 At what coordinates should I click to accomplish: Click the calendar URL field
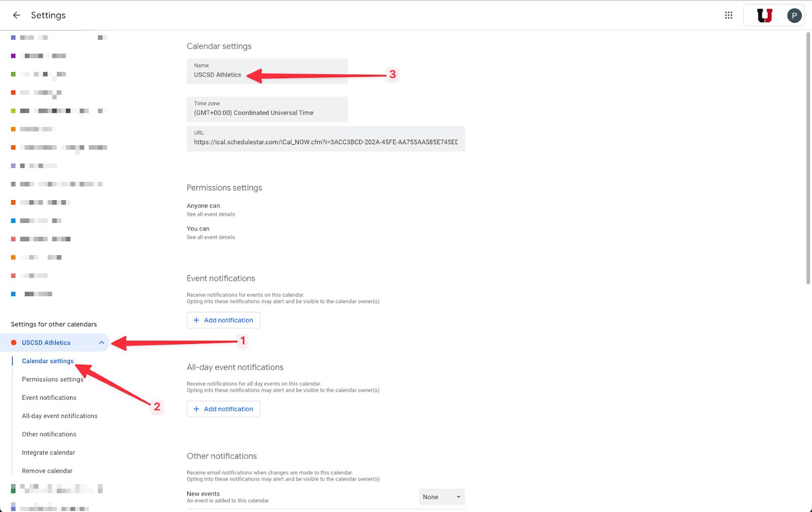click(326, 139)
